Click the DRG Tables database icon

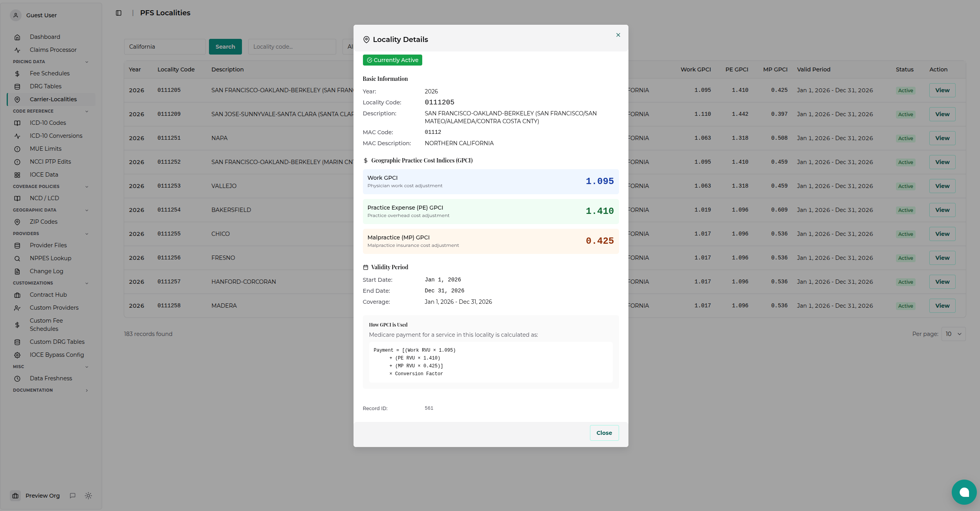pyautogui.click(x=17, y=87)
